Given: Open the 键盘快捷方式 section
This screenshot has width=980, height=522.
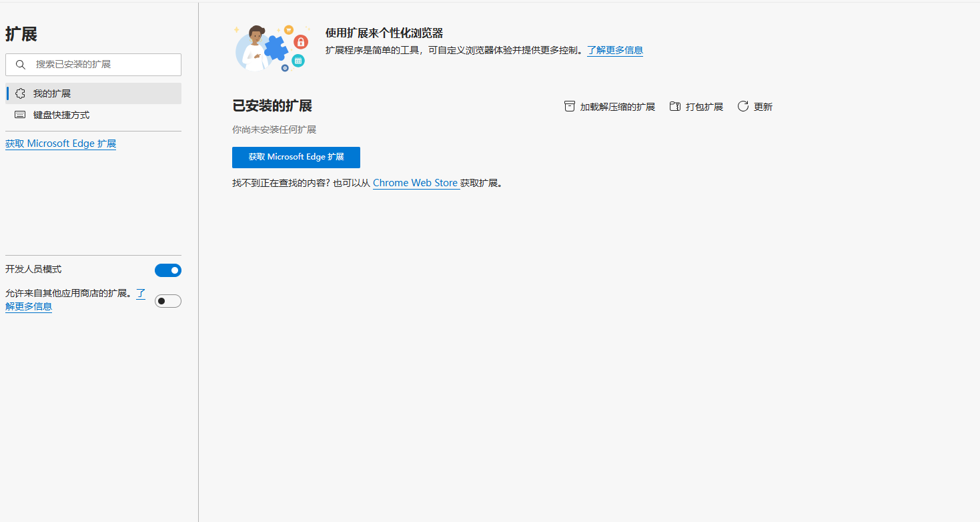Looking at the screenshot, I should pyautogui.click(x=93, y=115).
